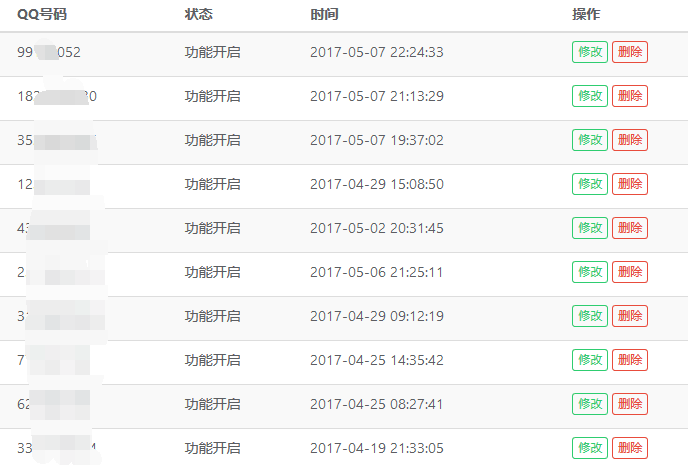The height and width of the screenshot is (476, 688).
Task: Delete the 2017-04-19 21:33:05 row
Action: point(630,448)
